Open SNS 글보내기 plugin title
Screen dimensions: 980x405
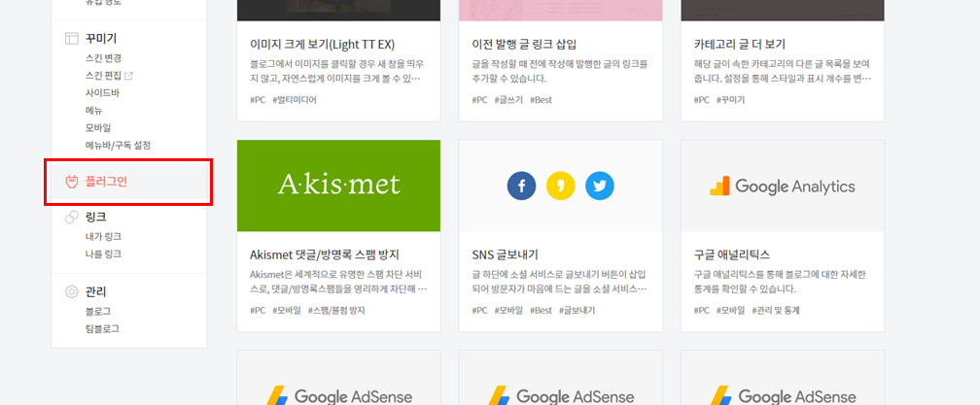pos(505,254)
